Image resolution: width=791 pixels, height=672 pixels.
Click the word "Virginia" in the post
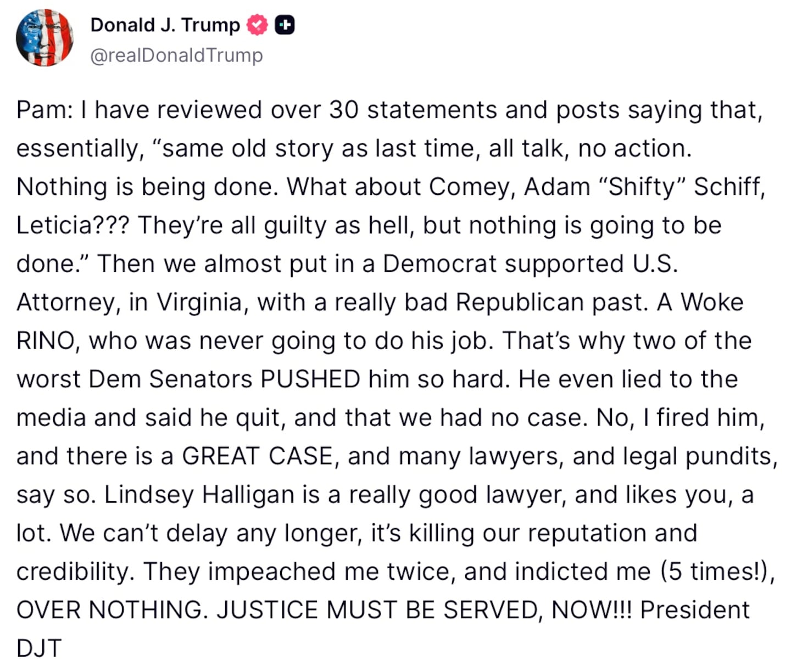pos(199,303)
